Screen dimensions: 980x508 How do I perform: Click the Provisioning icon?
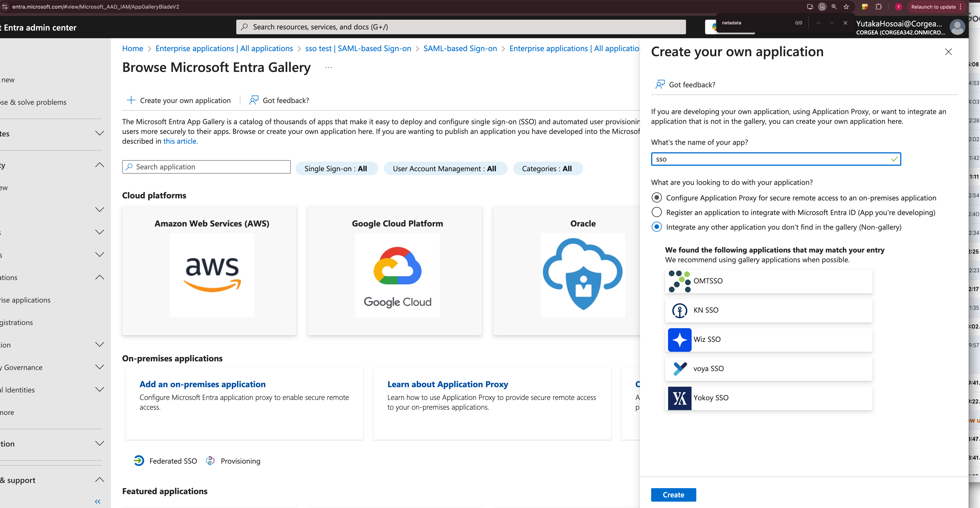tap(210, 461)
